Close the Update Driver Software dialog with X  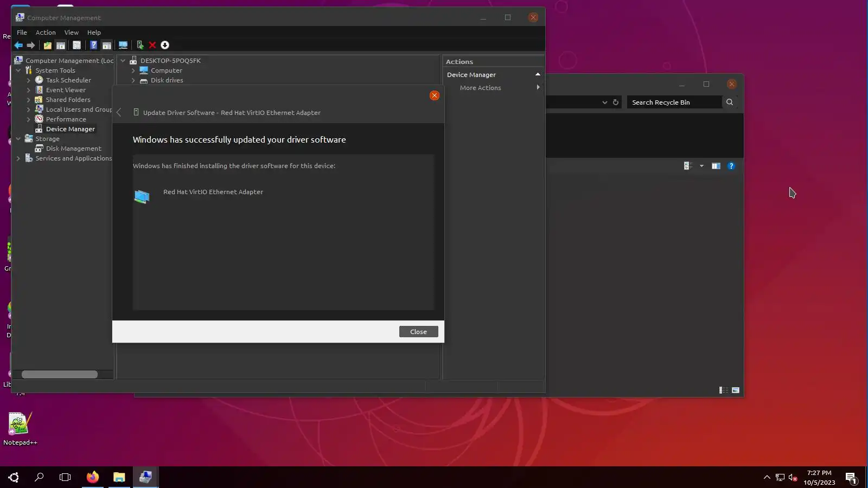click(x=435, y=96)
